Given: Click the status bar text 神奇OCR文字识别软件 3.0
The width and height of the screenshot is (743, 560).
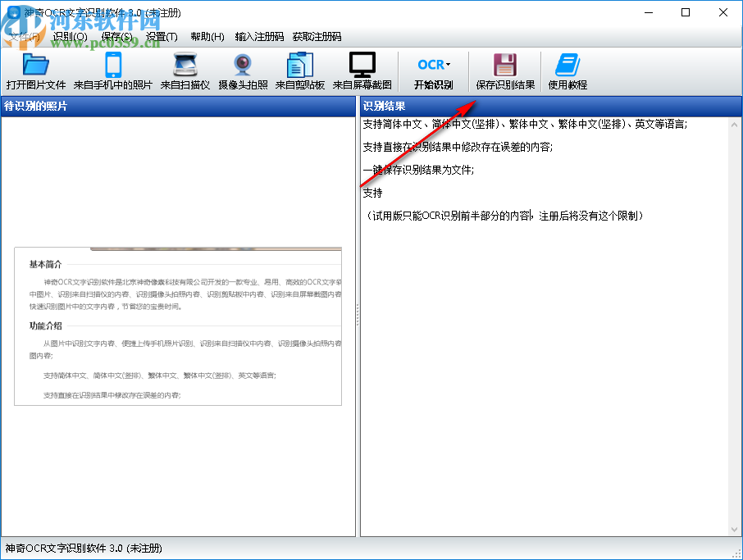Looking at the screenshot, I should click(x=84, y=549).
